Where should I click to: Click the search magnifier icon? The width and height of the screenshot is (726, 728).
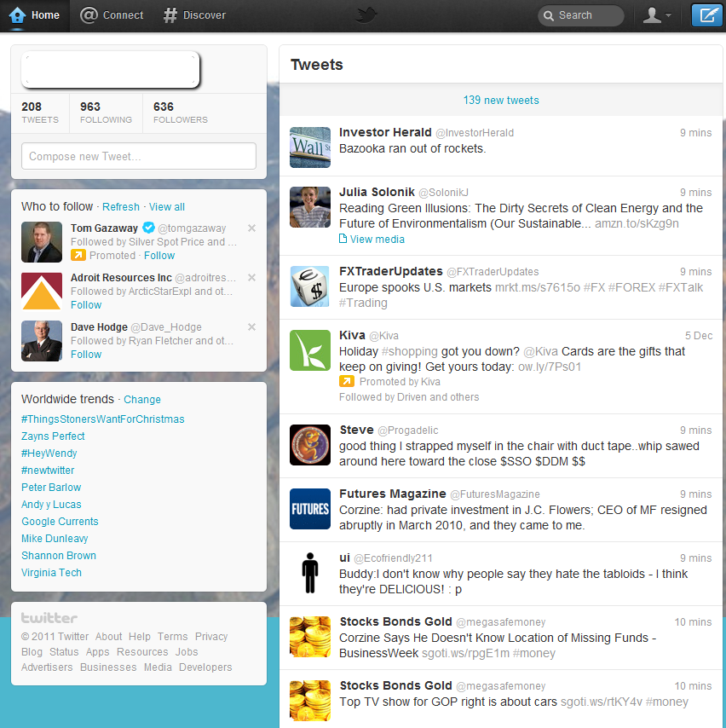click(548, 16)
